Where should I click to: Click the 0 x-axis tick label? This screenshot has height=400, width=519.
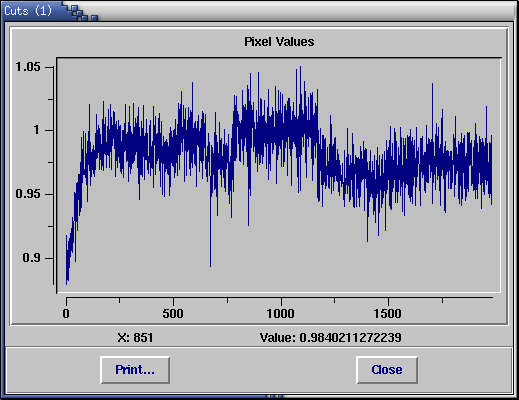click(x=66, y=314)
